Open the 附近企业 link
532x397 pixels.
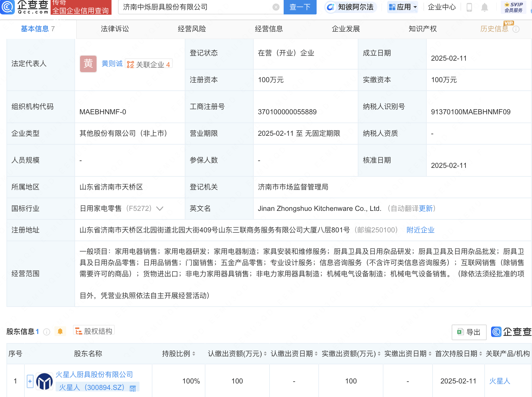click(420, 230)
